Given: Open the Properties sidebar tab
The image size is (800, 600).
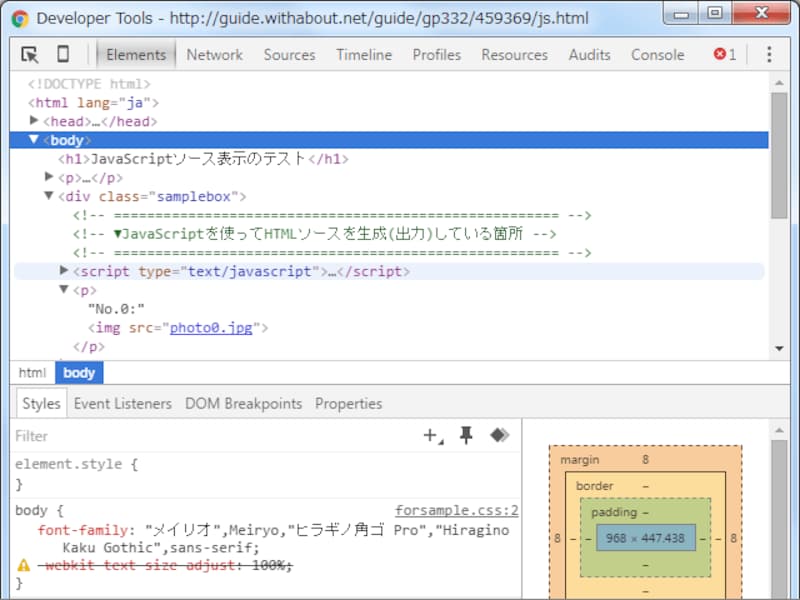Looking at the screenshot, I should (x=348, y=404).
